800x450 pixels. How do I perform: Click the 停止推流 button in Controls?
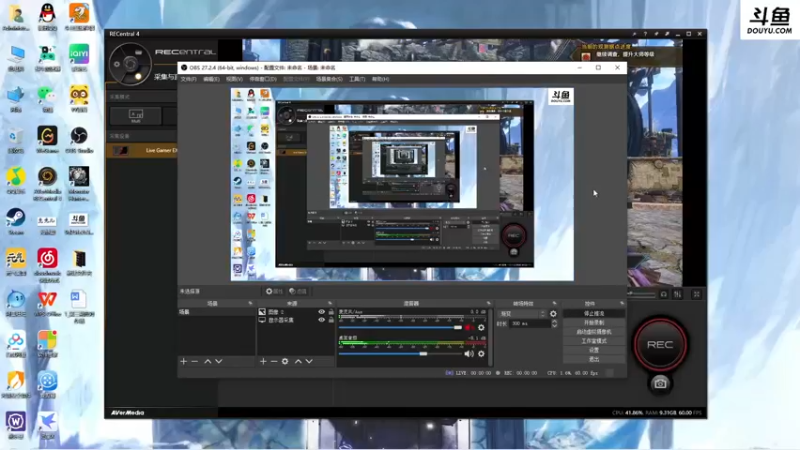tap(594, 313)
